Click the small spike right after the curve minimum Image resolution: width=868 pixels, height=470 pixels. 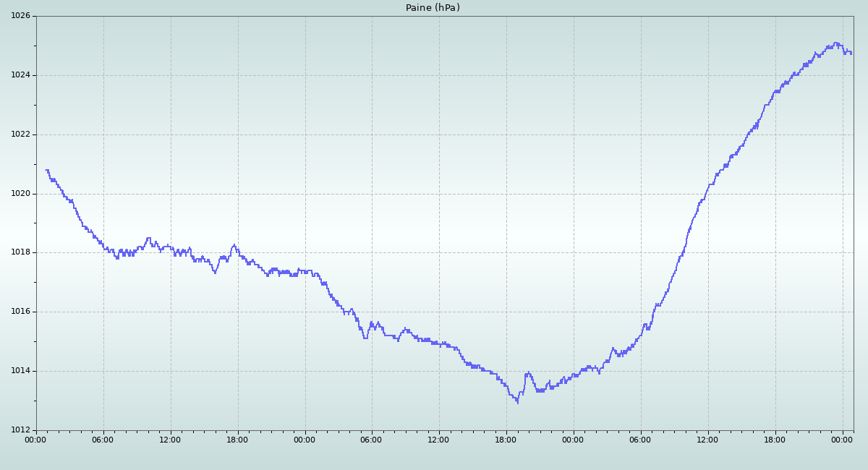coord(528,373)
